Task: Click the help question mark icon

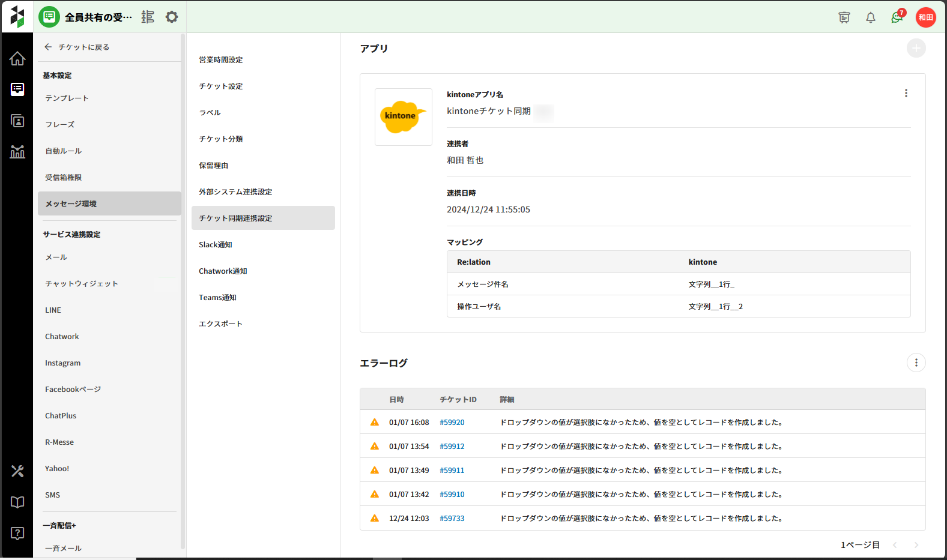Action: click(17, 534)
